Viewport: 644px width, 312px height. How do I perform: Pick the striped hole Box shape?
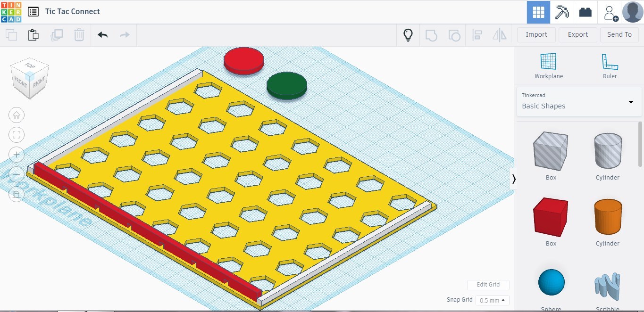click(x=551, y=151)
